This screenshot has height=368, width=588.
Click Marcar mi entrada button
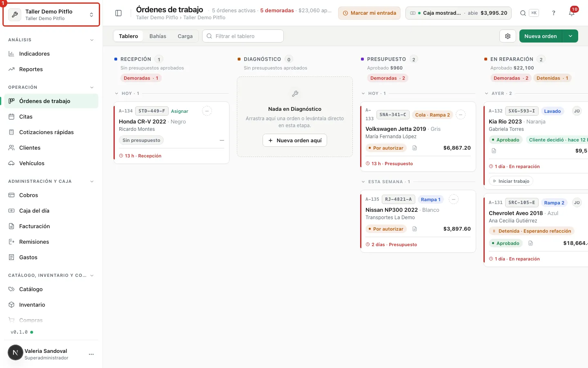369,13
